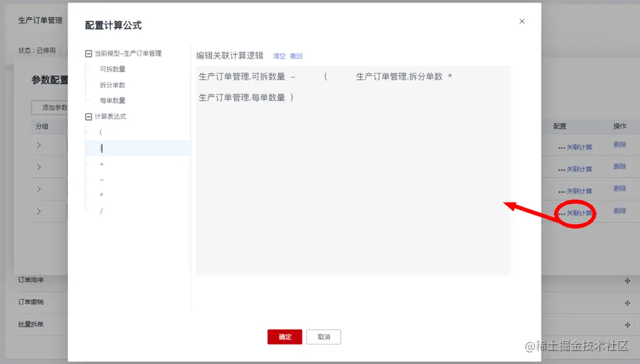Open 关联计算 in the second table row
The image size is (640, 364).
[579, 169]
